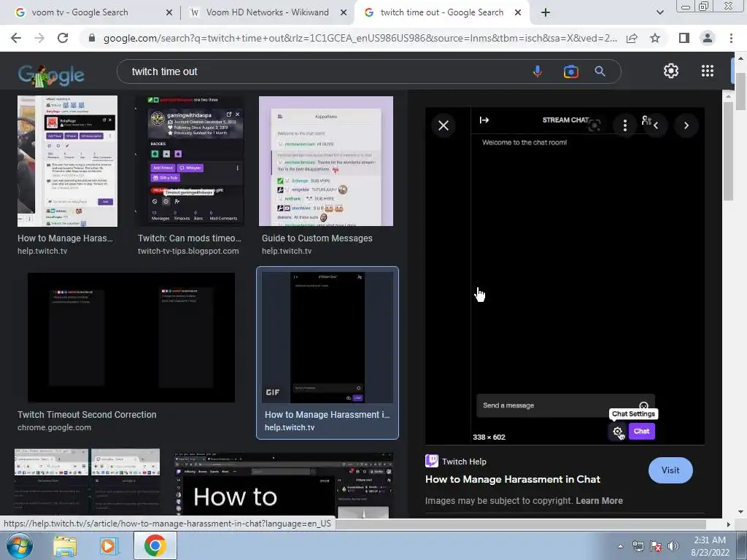The width and height of the screenshot is (747, 560).
Task: Close the voom tv tab
Action: [x=169, y=13]
